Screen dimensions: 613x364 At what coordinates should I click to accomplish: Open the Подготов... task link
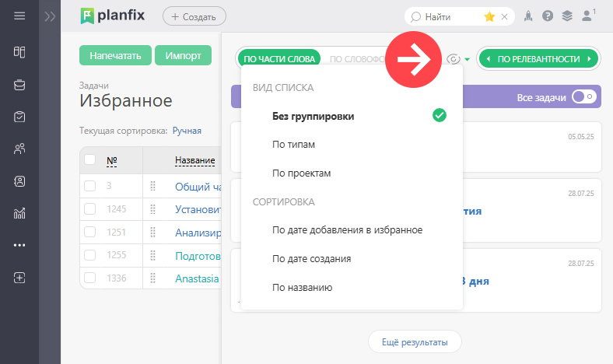click(x=198, y=256)
